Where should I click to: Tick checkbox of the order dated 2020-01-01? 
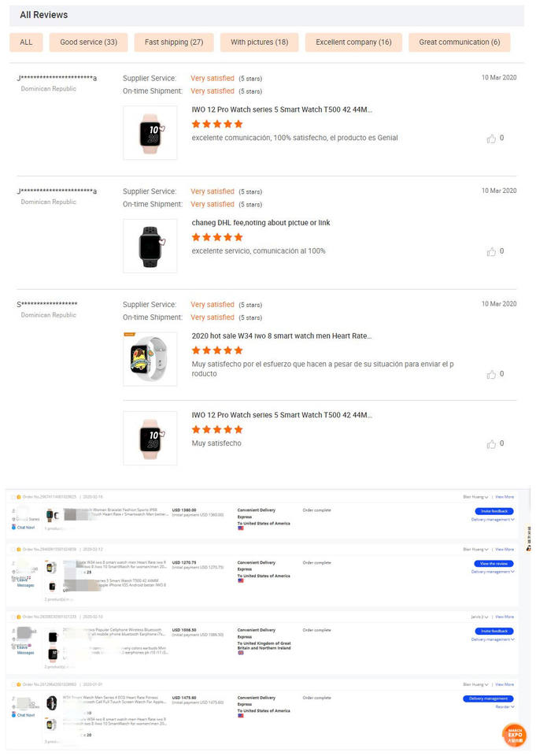click(13, 684)
